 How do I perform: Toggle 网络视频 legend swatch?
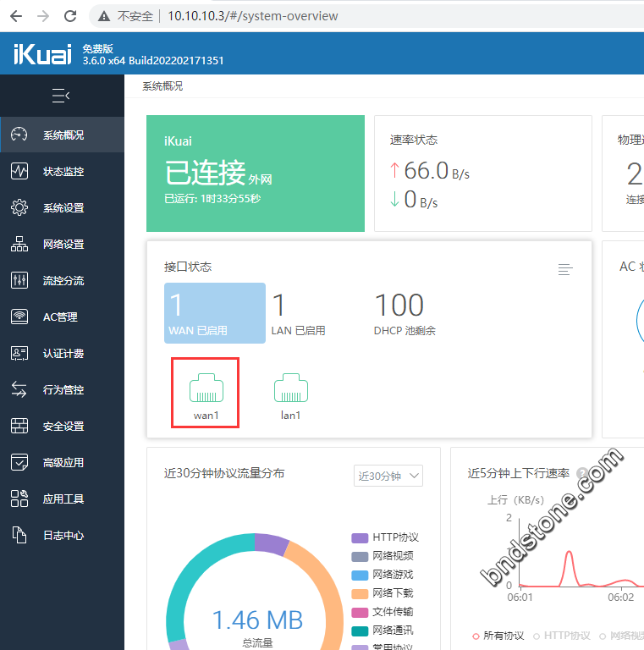click(x=360, y=556)
